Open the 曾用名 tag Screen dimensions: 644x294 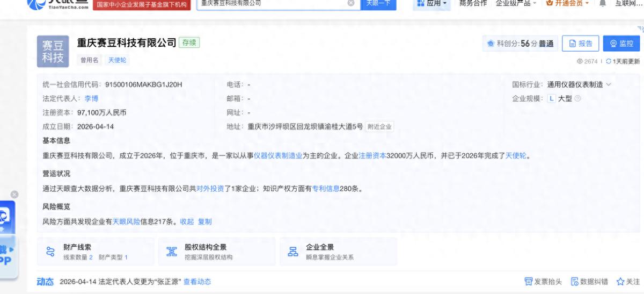(x=90, y=60)
